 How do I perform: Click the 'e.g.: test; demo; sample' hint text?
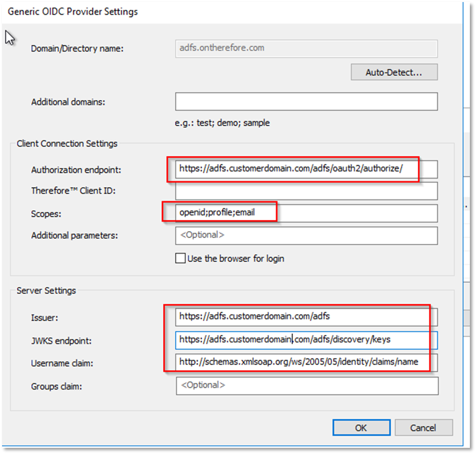[x=222, y=123]
